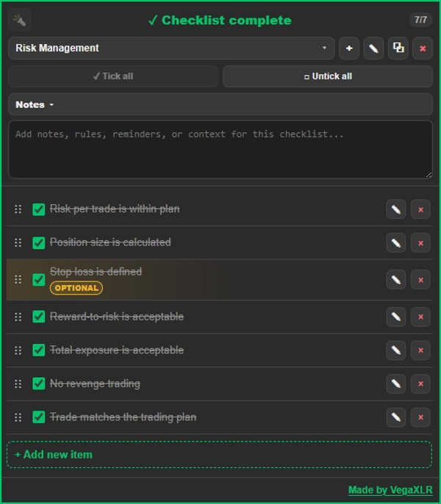The height and width of the screenshot is (504, 441).
Task: Delete the Risk Management checklist
Action: coord(423,48)
